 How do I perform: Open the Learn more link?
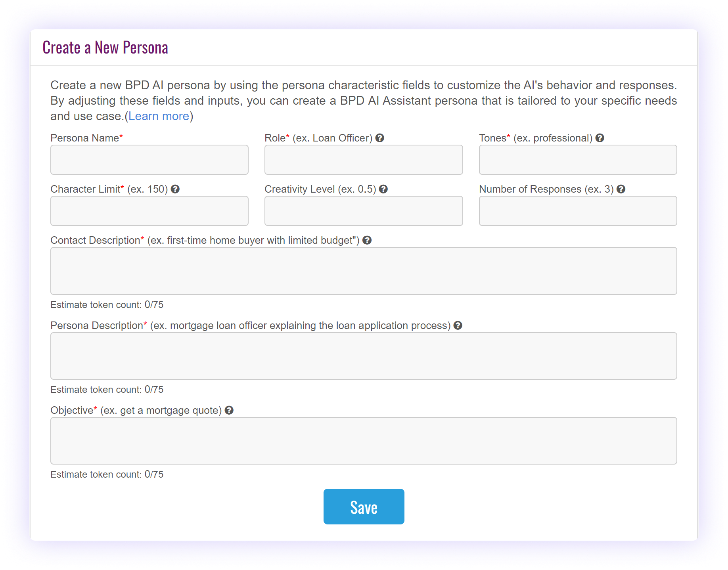tap(159, 116)
